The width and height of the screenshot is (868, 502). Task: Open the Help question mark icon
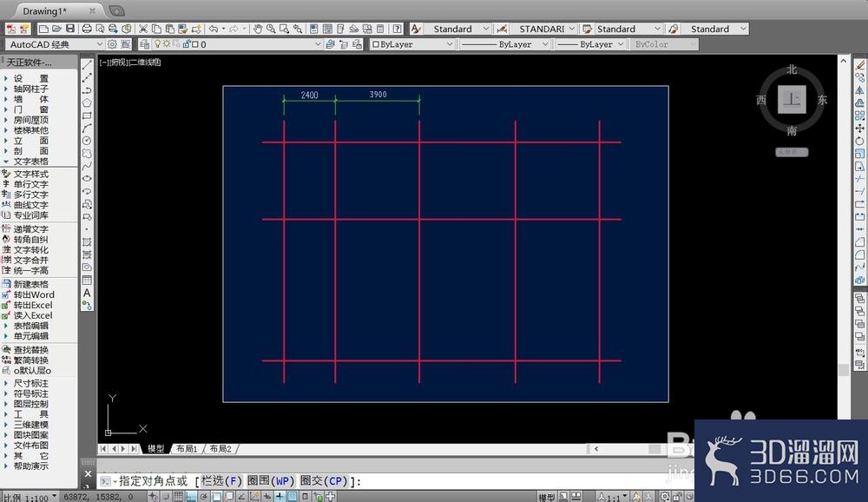click(x=398, y=29)
